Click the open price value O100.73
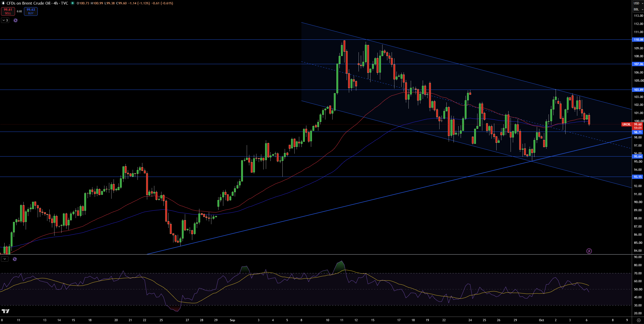The height and width of the screenshot is (324, 644). (x=83, y=3)
